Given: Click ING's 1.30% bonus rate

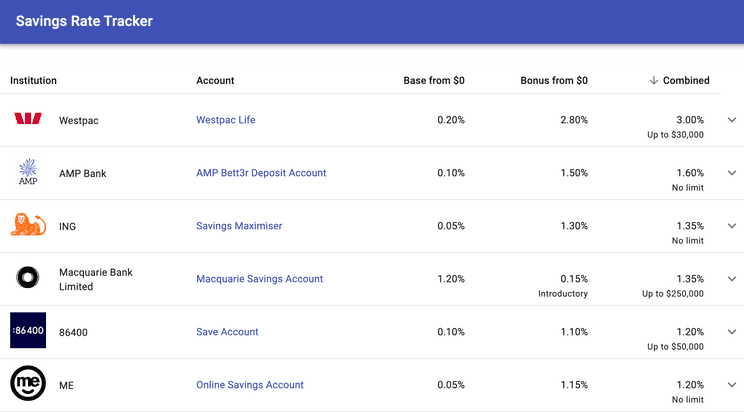Looking at the screenshot, I should [574, 226].
